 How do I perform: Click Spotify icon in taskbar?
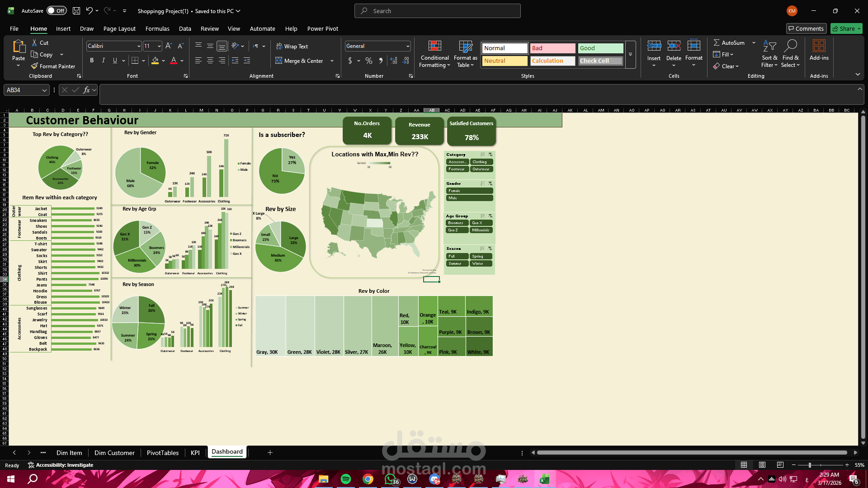346,479
